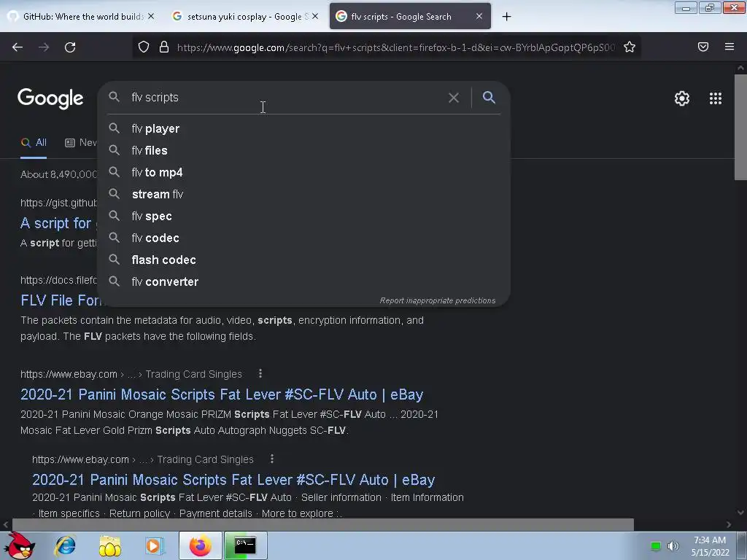Open indented Panini Mosaic eBay result
The height and width of the screenshot is (560, 747).
pyautogui.click(x=233, y=480)
